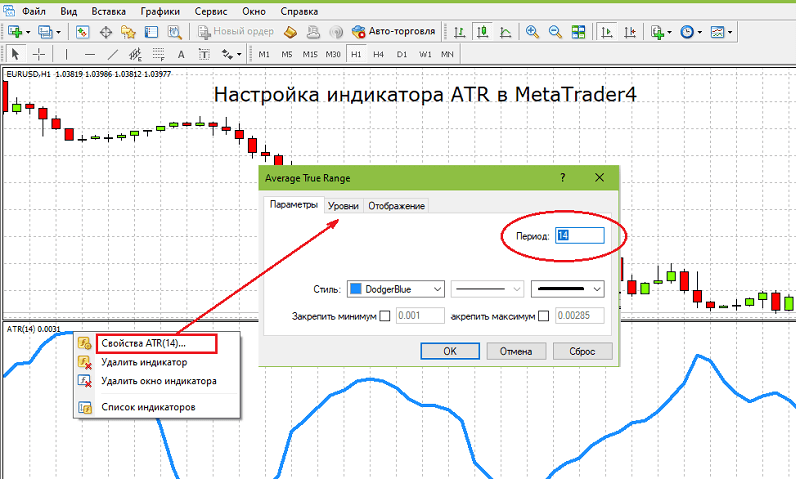The image size is (800, 479).
Task: Zoom out of the chart
Action: click(555, 32)
